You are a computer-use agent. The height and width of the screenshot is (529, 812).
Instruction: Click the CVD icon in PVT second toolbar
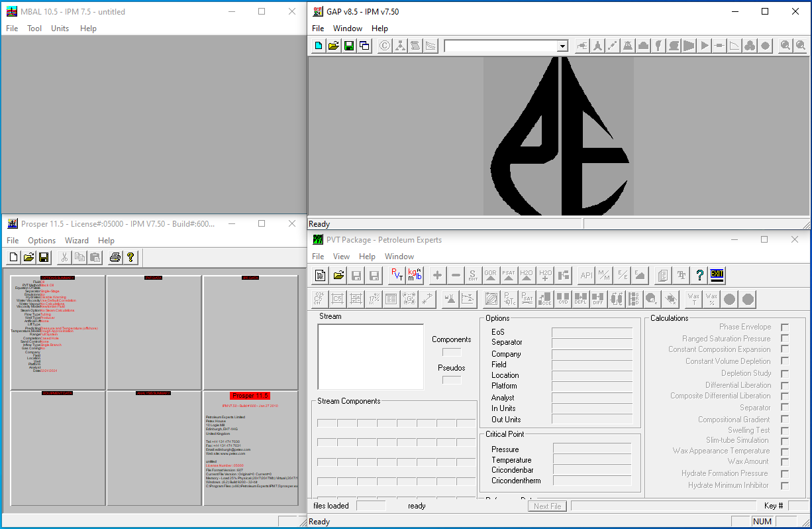pos(563,299)
